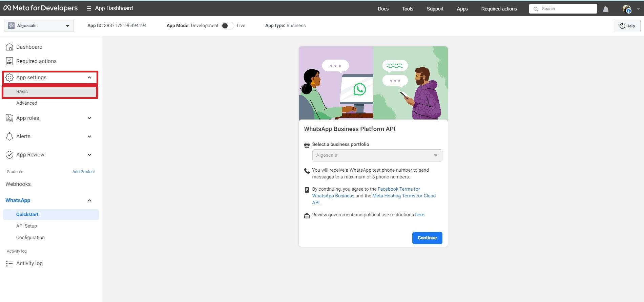
Task: Collapse the App settings section chevron
Action: coord(89,78)
